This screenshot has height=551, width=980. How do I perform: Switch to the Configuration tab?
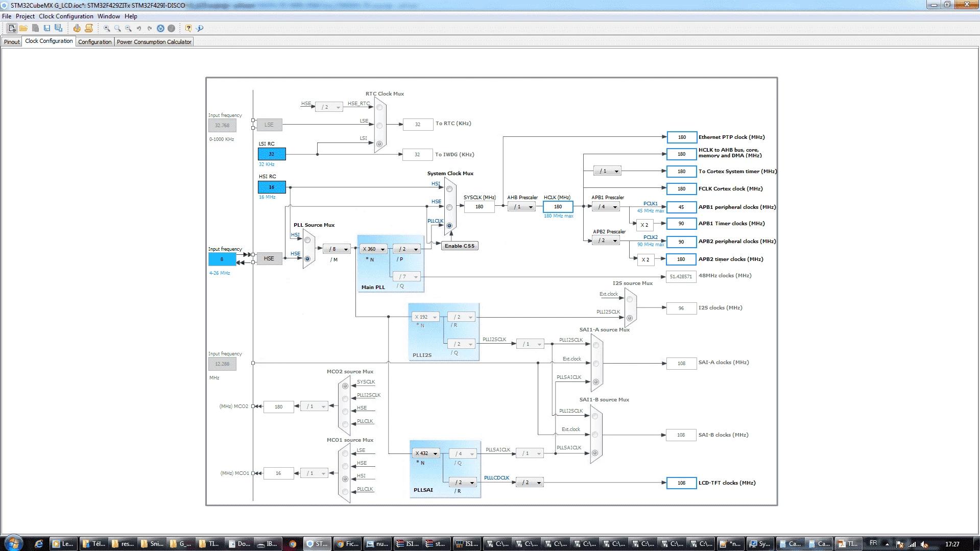pyautogui.click(x=94, y=42)
